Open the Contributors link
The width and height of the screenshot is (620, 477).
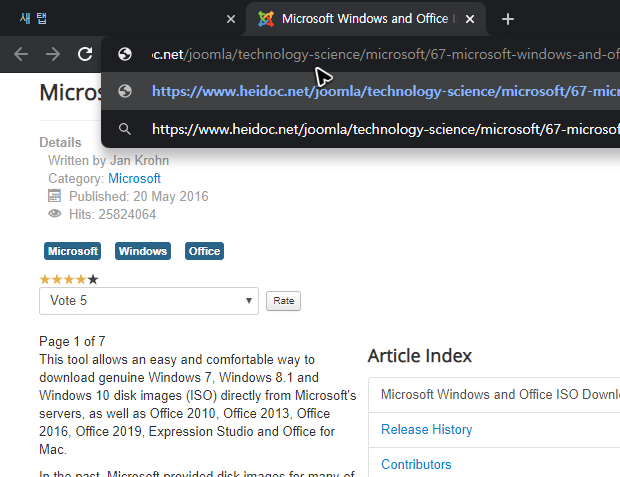416,464
